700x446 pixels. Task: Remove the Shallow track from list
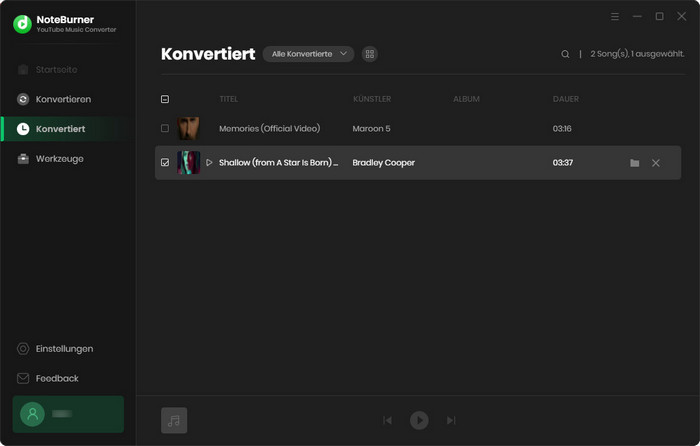tap(655, 163)
